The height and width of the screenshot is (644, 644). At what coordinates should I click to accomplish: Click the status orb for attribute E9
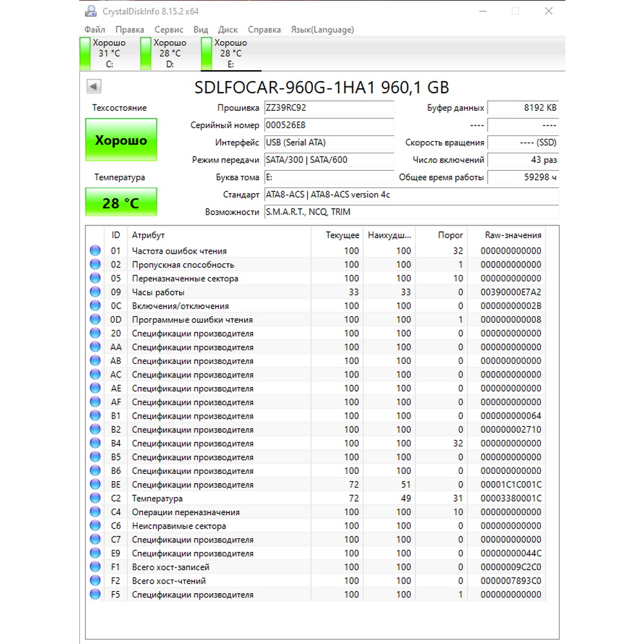95,553
